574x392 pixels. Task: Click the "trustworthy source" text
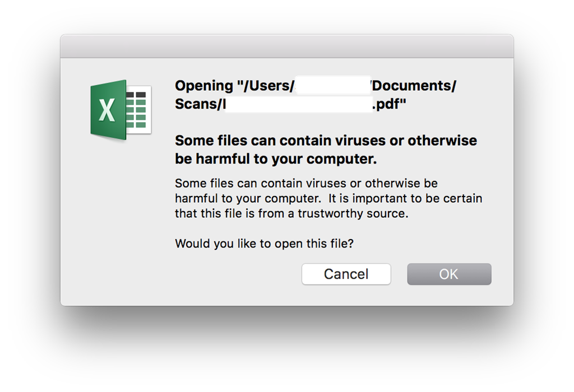[x=353, y=213]
